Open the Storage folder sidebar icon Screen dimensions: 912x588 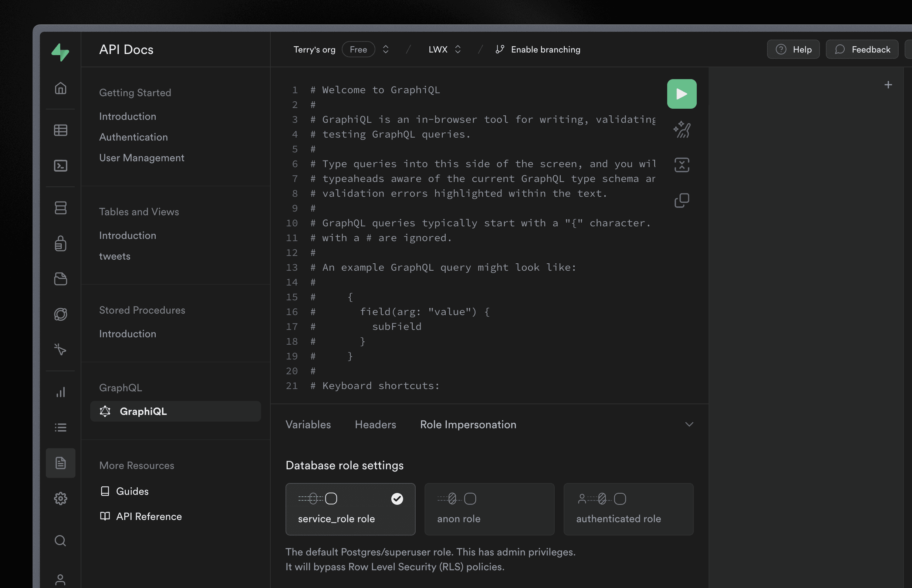(60, 279)
